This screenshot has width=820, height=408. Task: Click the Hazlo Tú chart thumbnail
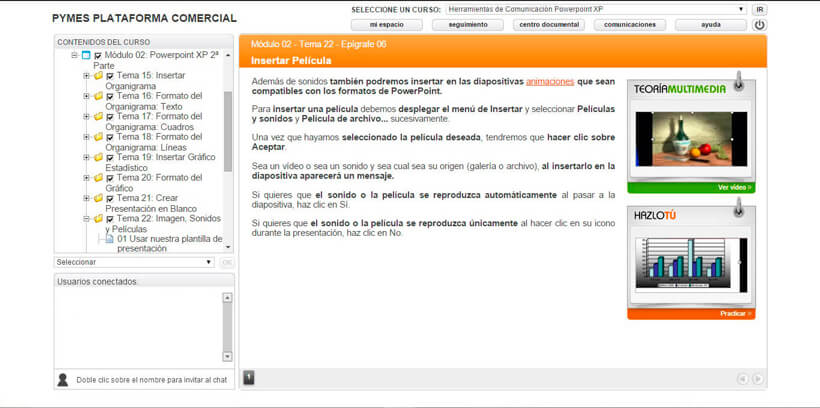(x=691, y=263)
